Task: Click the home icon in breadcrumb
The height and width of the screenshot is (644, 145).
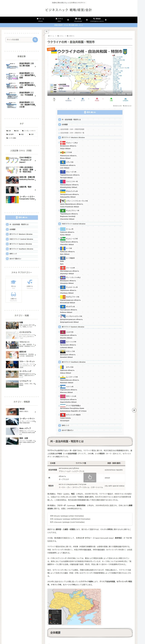Action: [49, 36]
